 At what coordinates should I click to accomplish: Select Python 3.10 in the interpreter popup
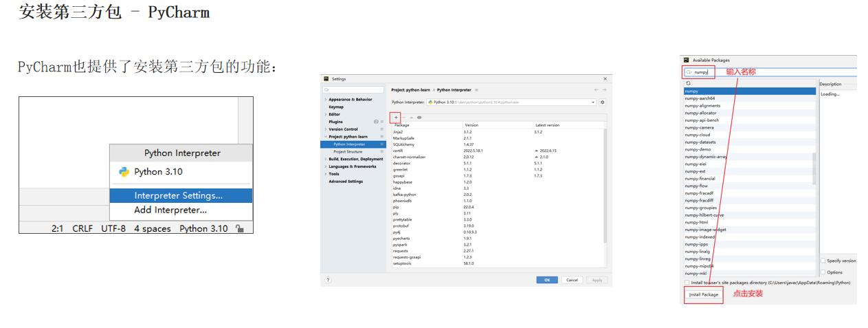point(181,172)
